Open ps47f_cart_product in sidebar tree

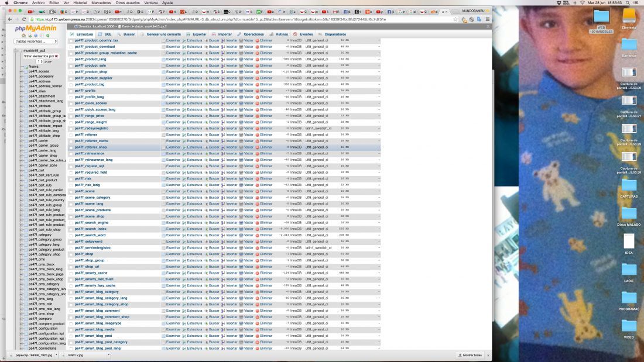point(43,180)
